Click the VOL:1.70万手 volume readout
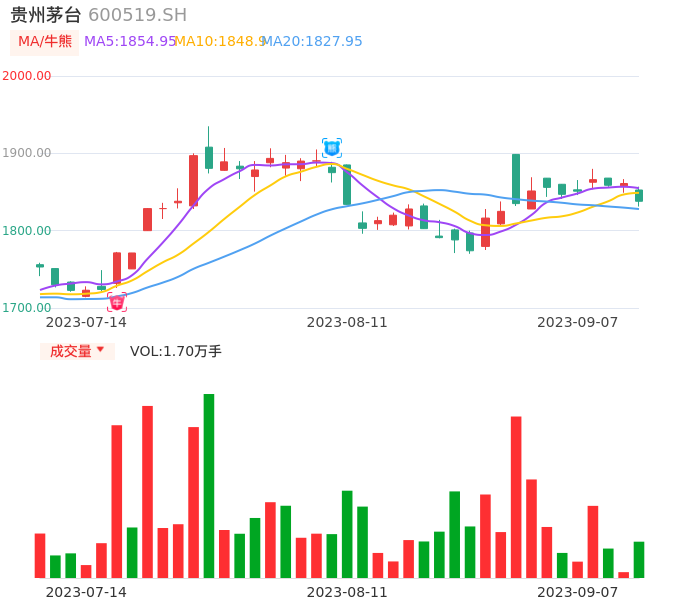Screen dimensions: 686x606 point(176,351)
